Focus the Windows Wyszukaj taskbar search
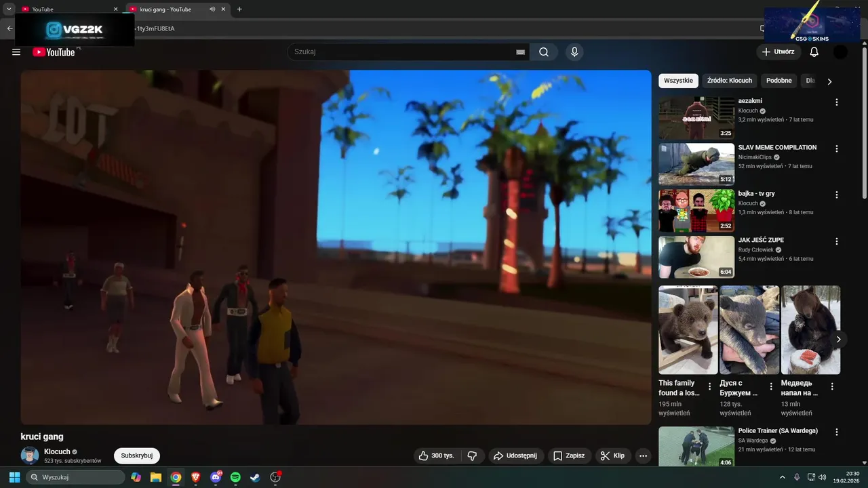 [x=76, y=477]
